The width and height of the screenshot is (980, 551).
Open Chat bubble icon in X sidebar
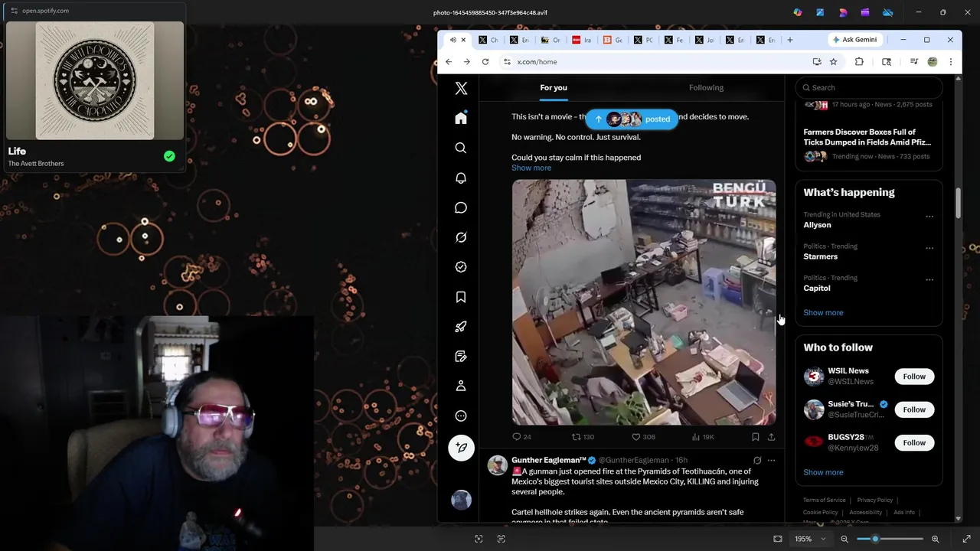[461, 207]
